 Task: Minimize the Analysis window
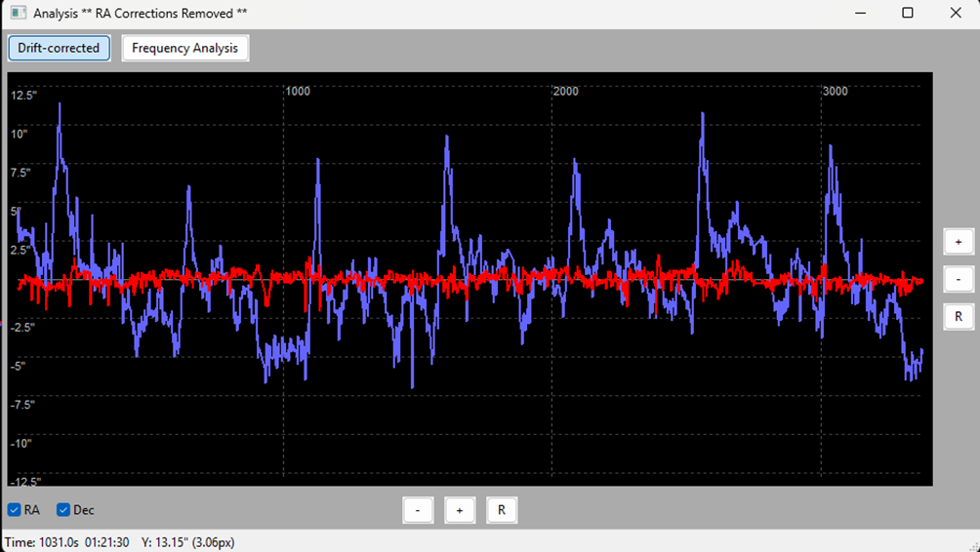pyautogui.click(x=861, y=13)
